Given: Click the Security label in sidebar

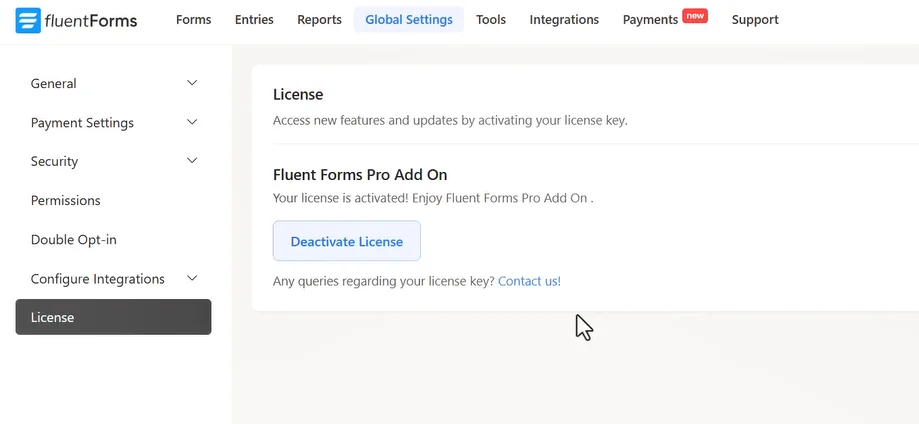Looking at the screenshot, I should pyautogui.click(x=54, y=161).
